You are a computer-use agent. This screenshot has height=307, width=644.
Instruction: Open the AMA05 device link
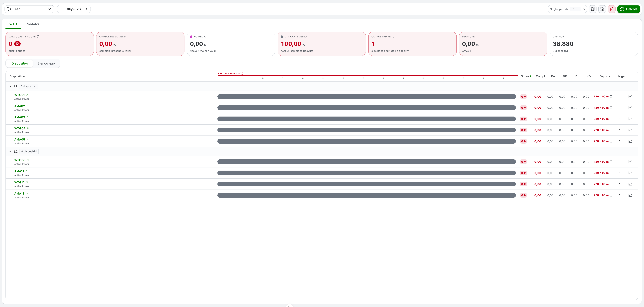coord(21,139)
